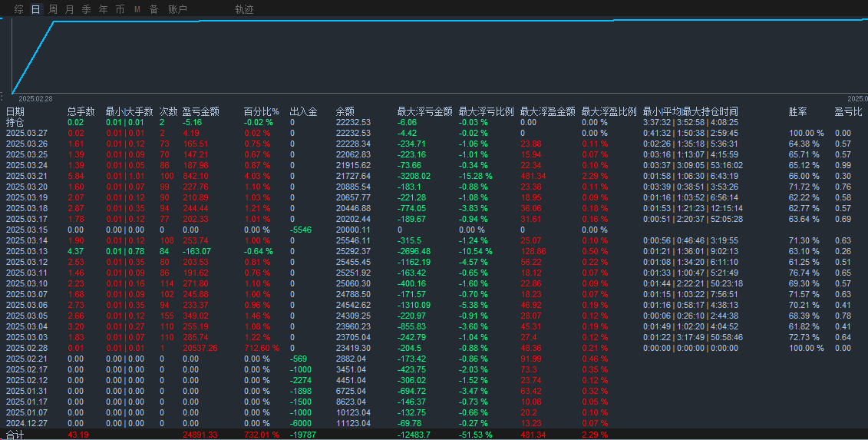Click the M tab

coord(137,9)
